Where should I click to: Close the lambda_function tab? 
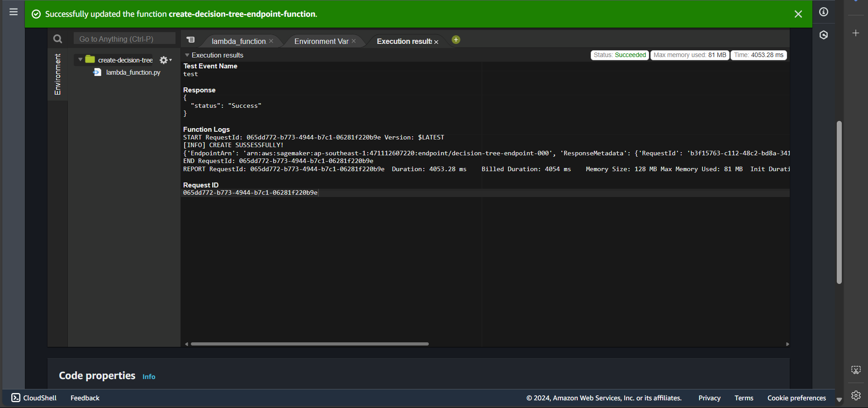271,41
